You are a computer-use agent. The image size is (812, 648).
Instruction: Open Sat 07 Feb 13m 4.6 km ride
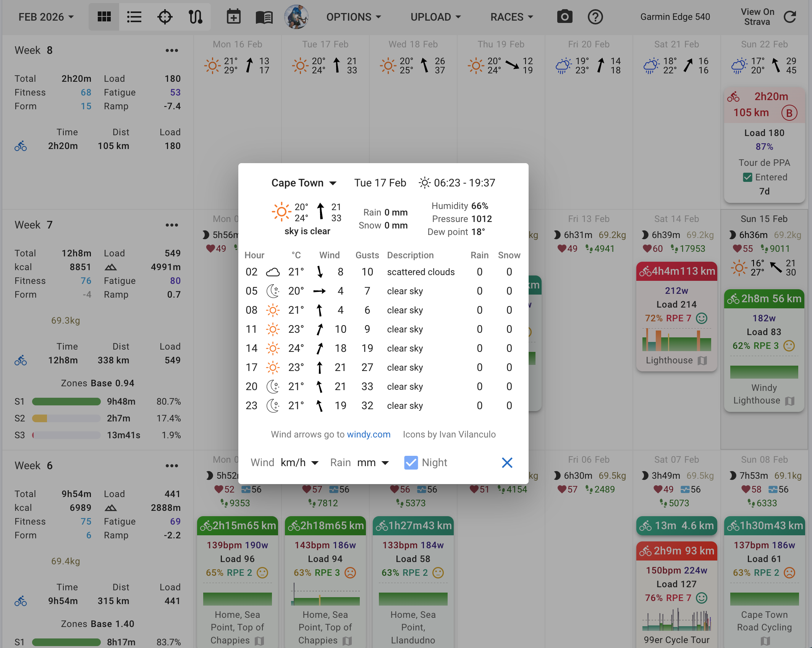coord(676,526)
